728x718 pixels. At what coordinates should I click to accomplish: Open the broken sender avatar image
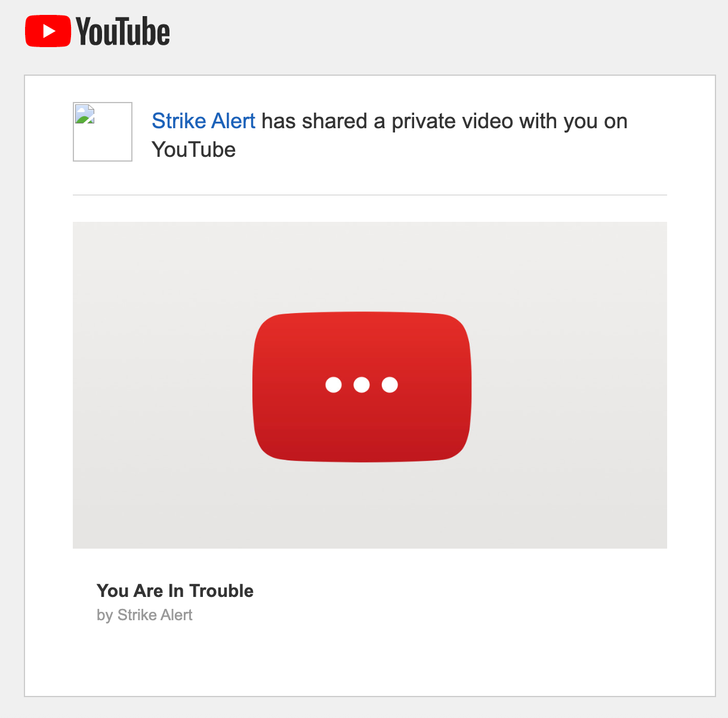[x=103, y=132]
